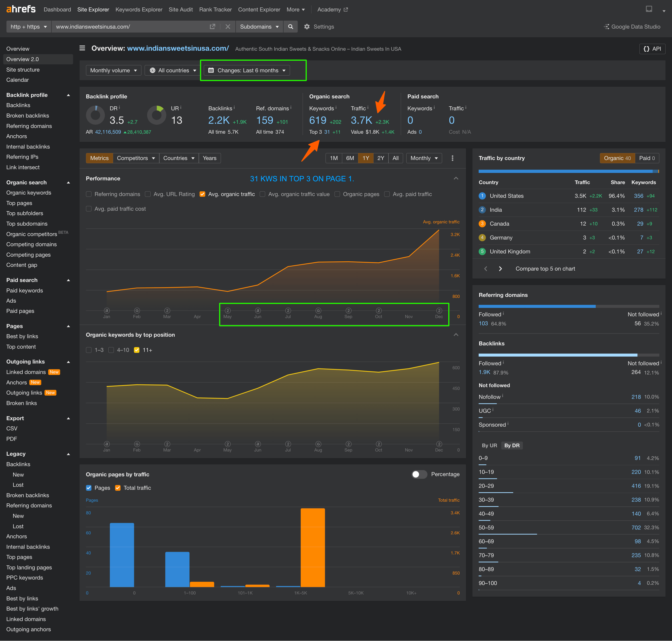
Task: Open Subdomains mode dropdown
Action: tap(259, 27)
